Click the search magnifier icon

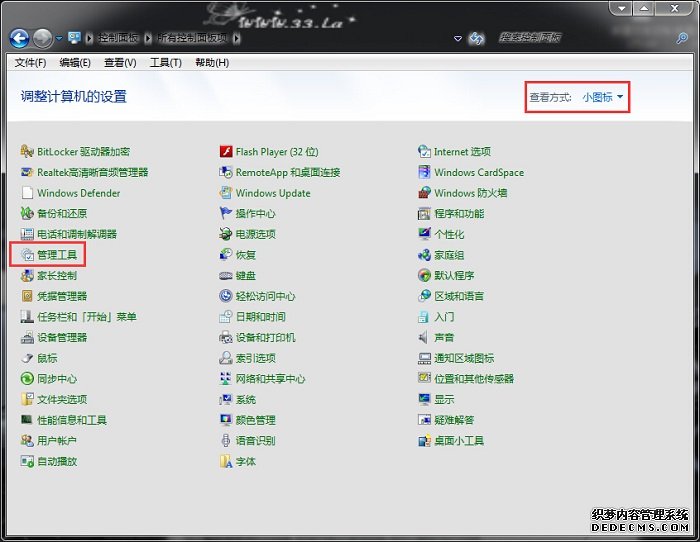click(682, 38)
